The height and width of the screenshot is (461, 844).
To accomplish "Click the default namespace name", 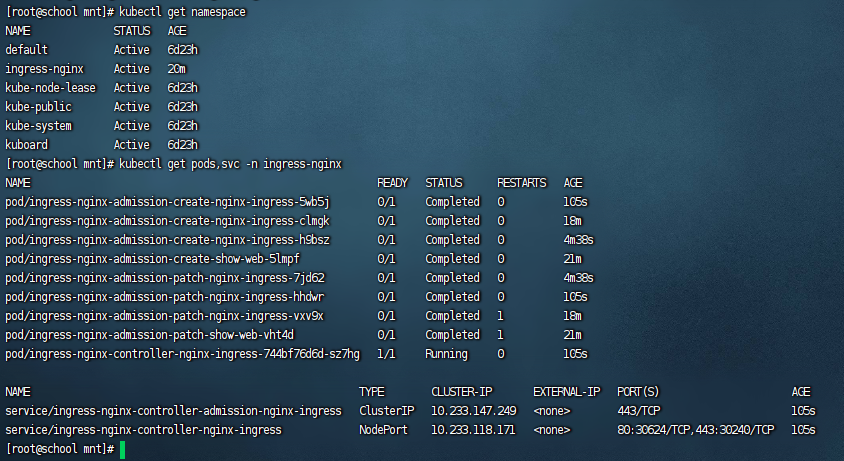I will pyautogui.click(x=26, y=50).
